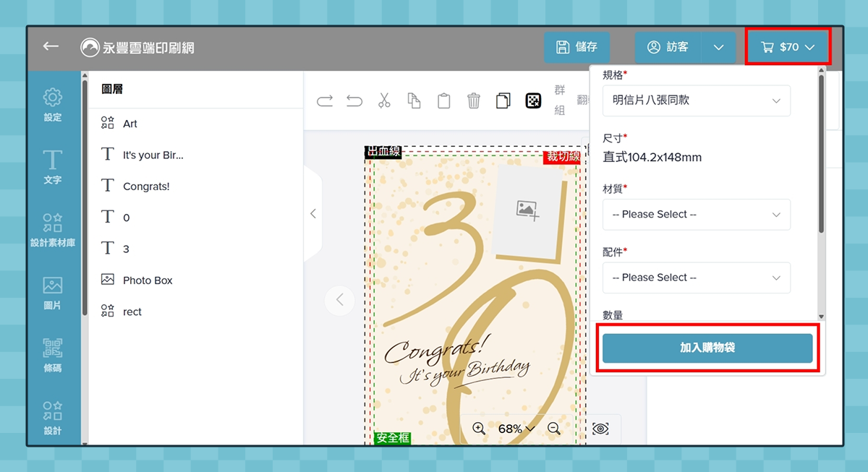Open the 條碼 barcode tool
Image resolution: width=868 pixels, height=472 pixels.
pyautogui.click(x=53, y=356)
